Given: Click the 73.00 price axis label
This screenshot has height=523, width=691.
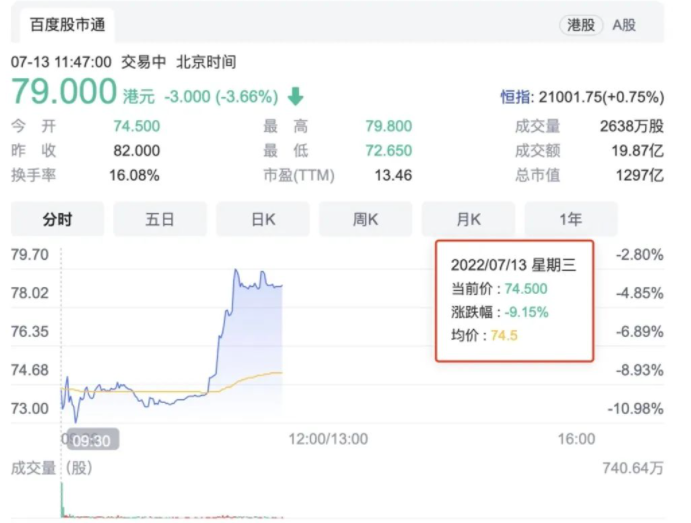Looking at the screenshot, I should [30, 408].
